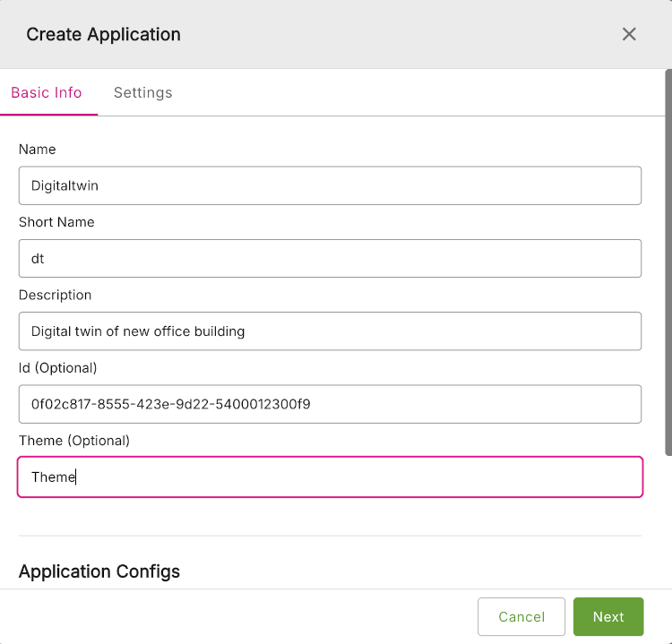Click the Theme (Optional) label
672x644 pixels.
click(74, 441)
